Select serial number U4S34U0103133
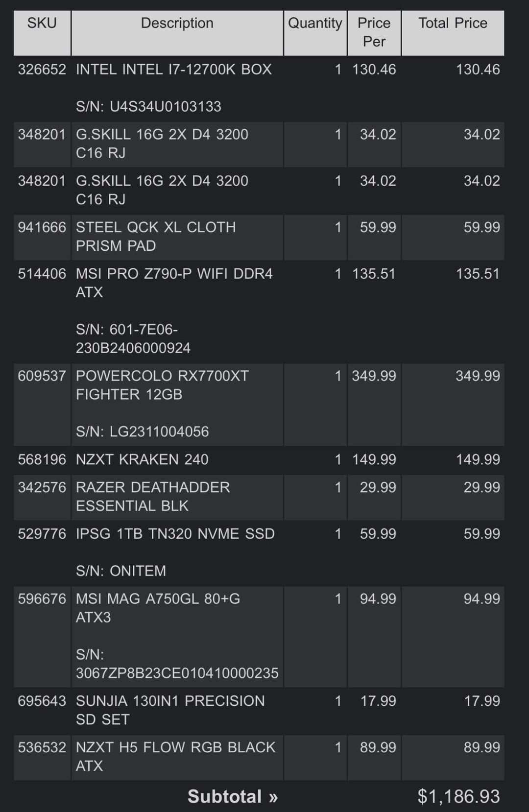This screenshot has height=812, width=529. click(x=148, y=107)
